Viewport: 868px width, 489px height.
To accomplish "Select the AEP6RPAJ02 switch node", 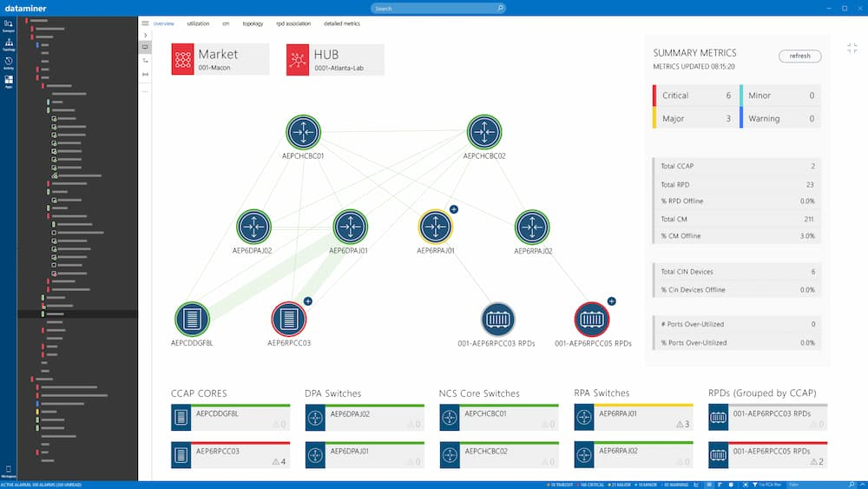I will [x=532, y=227].
